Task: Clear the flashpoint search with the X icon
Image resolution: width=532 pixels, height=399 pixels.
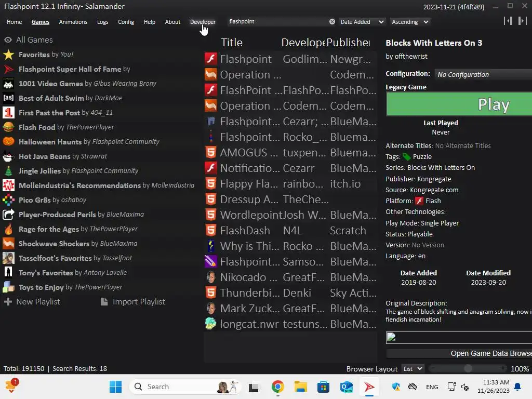Action: pos(332,22)
